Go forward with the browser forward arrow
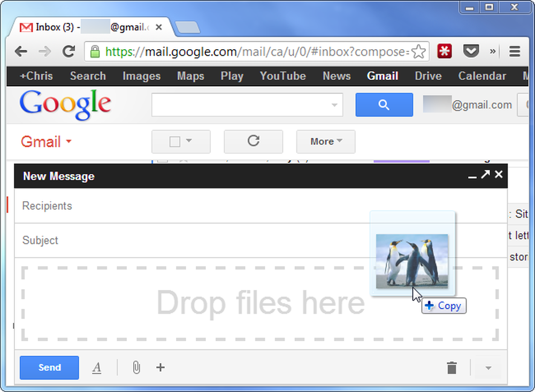Screen dimensions: 535x392 coord(45,52)
